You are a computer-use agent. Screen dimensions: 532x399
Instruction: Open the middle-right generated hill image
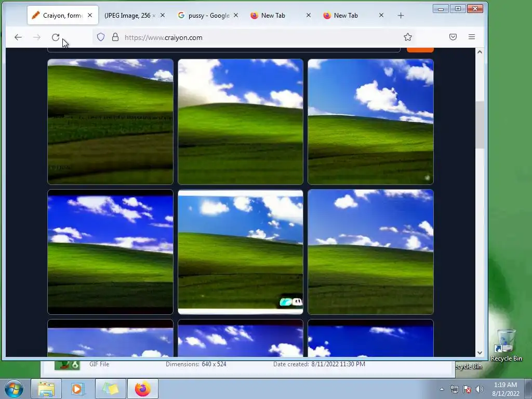(x=370, y=252)
